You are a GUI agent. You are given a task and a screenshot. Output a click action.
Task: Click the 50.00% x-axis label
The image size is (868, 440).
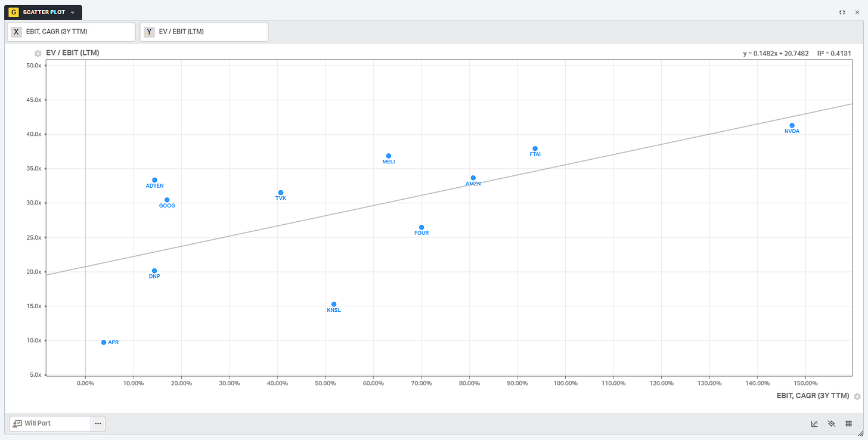(325, 383)
